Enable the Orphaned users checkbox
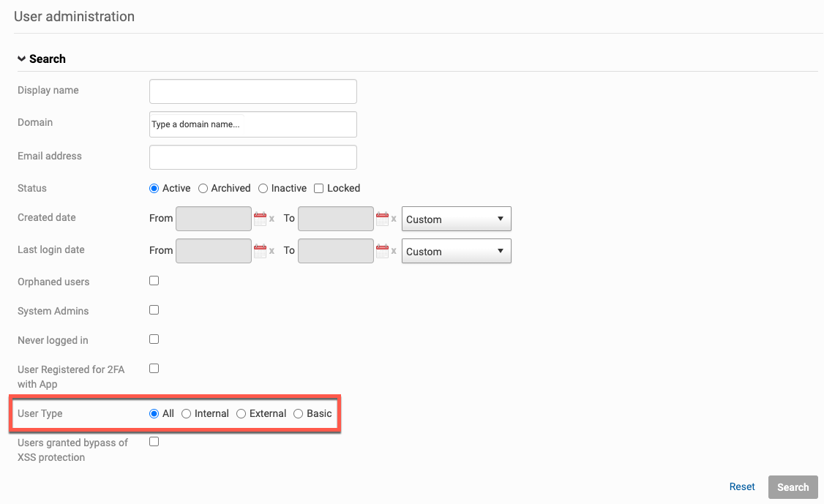This screenshot has width=824, height=504. (154, 281)
